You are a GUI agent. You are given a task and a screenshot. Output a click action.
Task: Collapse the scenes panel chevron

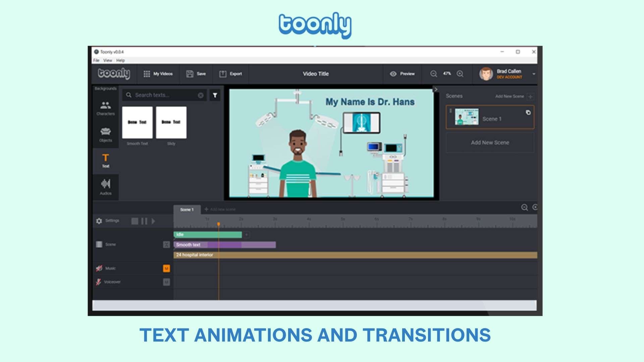tap(435, 89)
